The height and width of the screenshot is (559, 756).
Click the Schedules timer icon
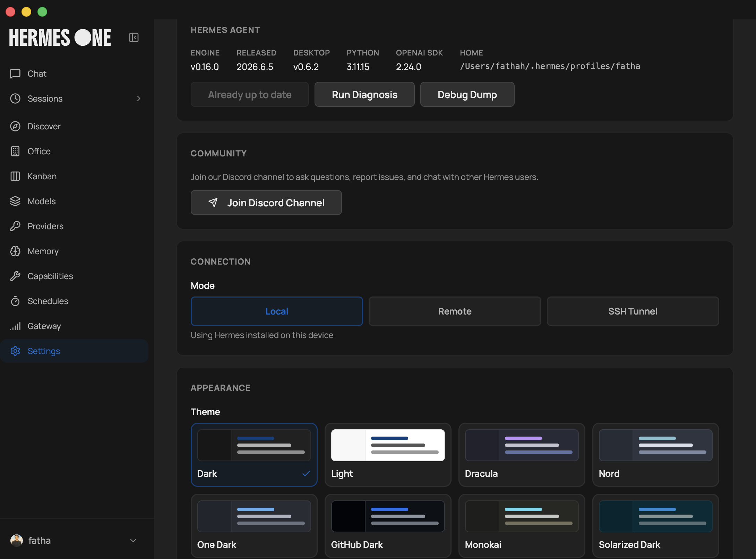click(15, 301)
